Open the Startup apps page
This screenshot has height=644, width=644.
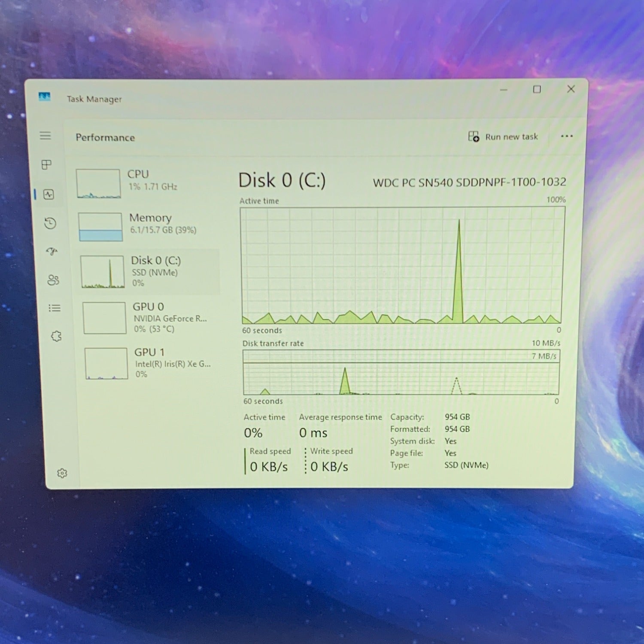pos(52,252)
